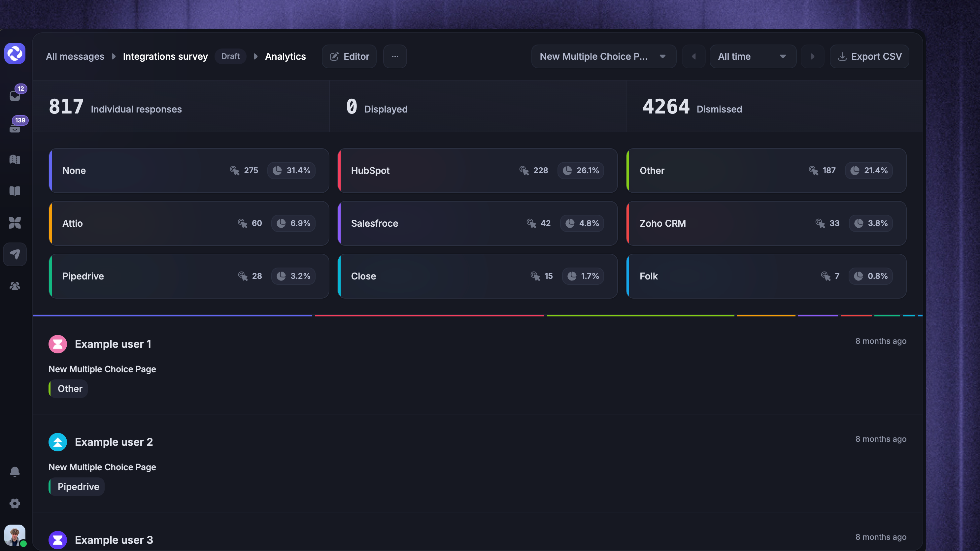This screenshot has height=551, width=980.
Task: Click Example user 2's cyan avatar
Action: click(58, 442)
